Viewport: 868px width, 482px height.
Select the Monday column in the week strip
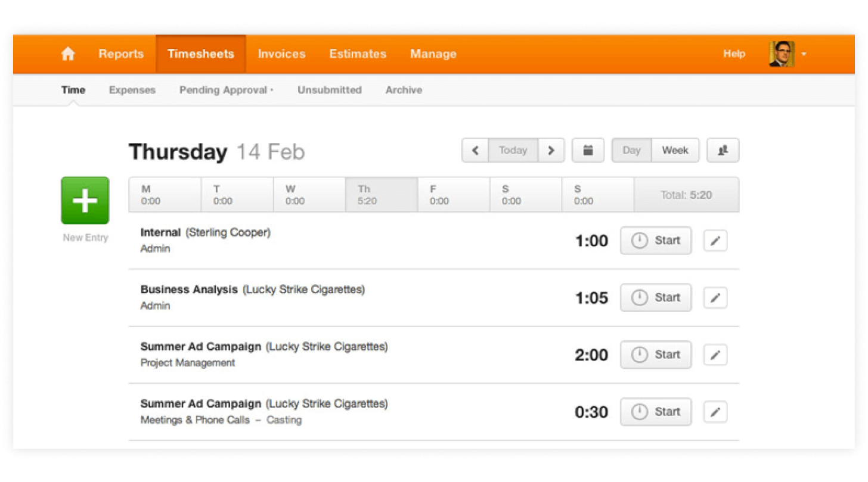pyautogui.click(x=165, y=194)
